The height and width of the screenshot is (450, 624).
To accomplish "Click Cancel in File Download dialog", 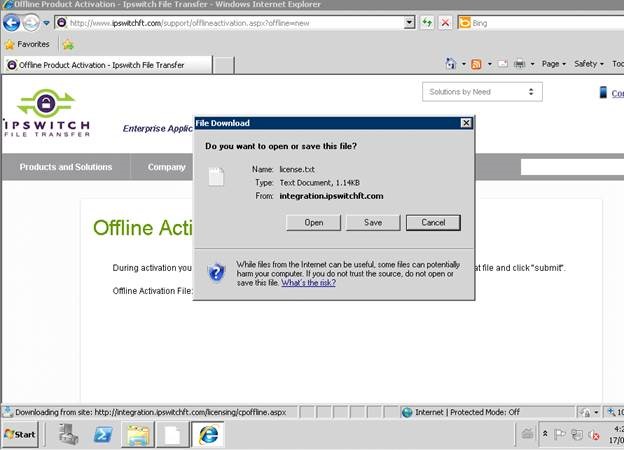I will click(433, 222).
